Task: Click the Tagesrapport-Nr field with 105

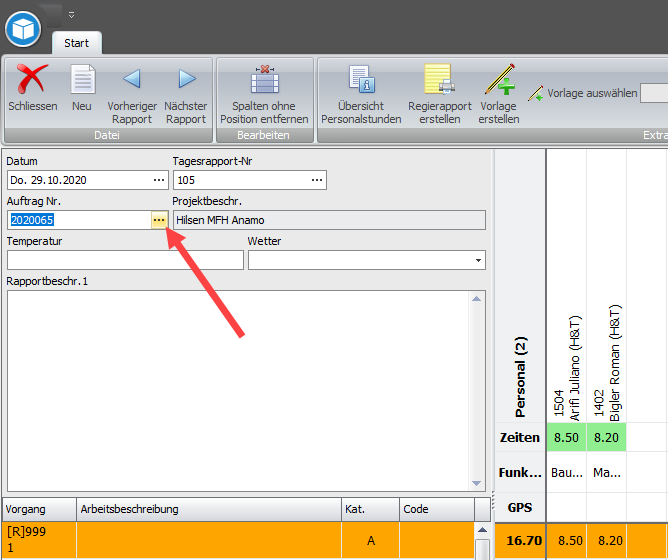Action: [x=250, y=180]
